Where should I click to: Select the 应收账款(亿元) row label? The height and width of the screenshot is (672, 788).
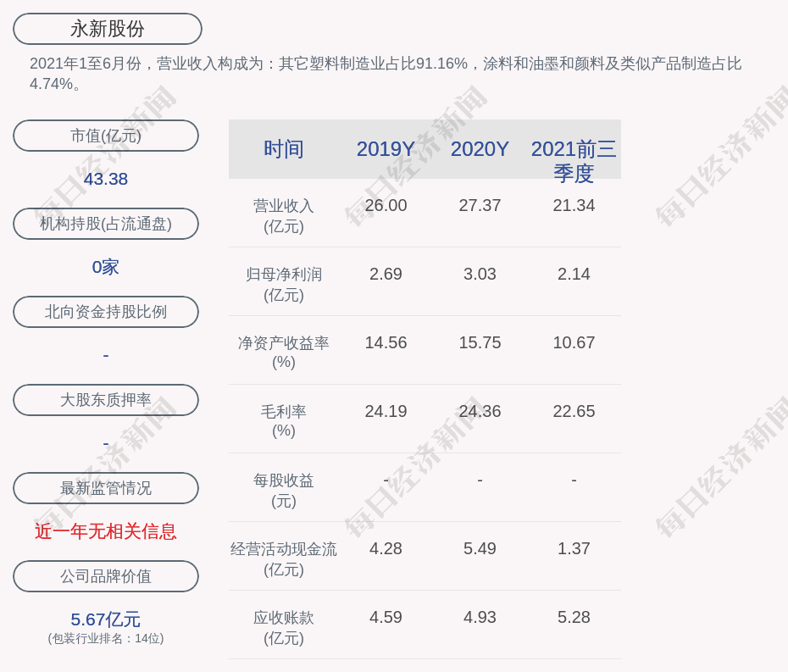284,627
